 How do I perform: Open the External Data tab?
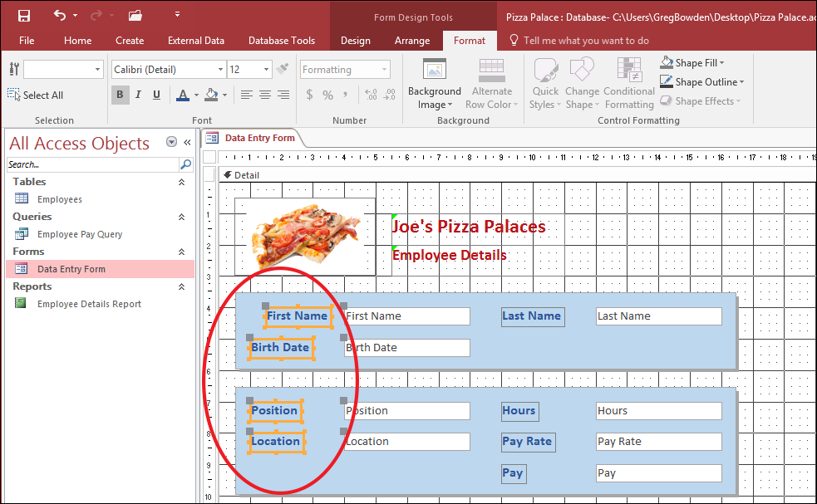click(x=196, y=41)
